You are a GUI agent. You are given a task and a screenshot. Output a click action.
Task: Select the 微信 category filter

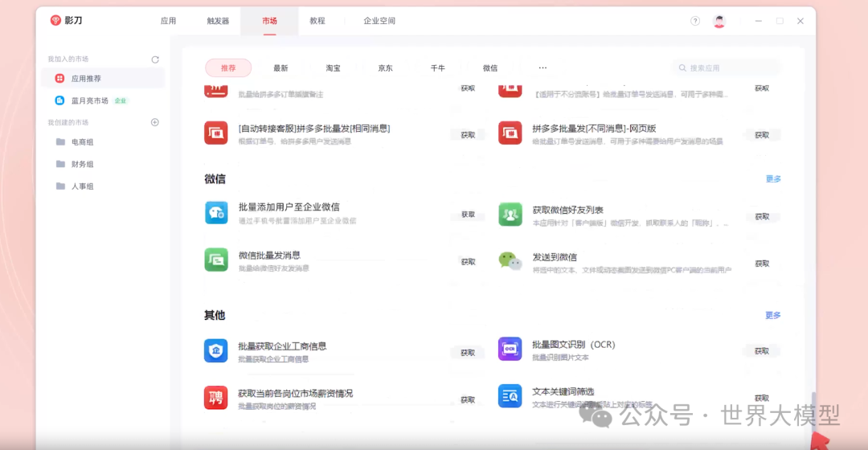click(490, 68)
